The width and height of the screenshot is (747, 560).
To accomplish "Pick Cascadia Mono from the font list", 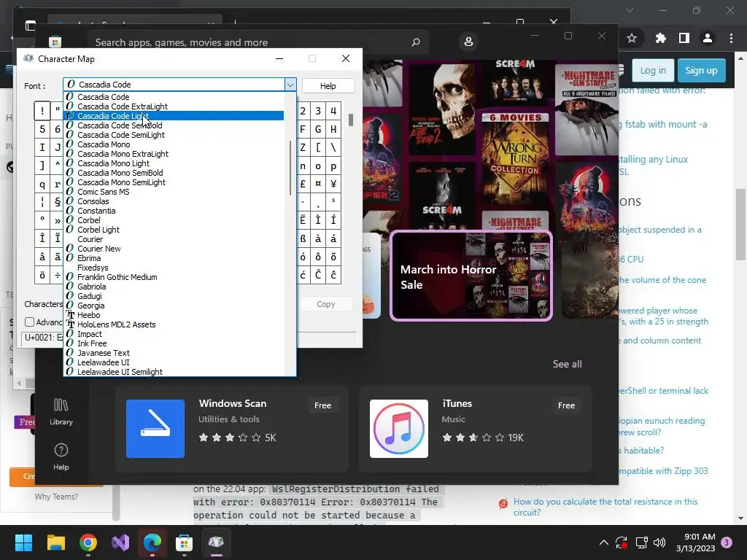I will (174, 144).
